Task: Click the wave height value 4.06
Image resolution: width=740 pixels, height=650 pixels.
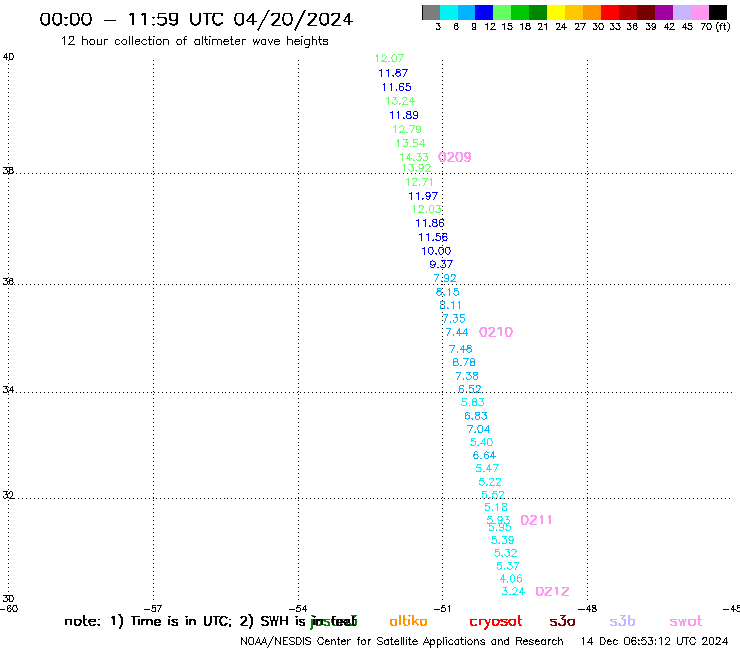Action: [512, 579]
